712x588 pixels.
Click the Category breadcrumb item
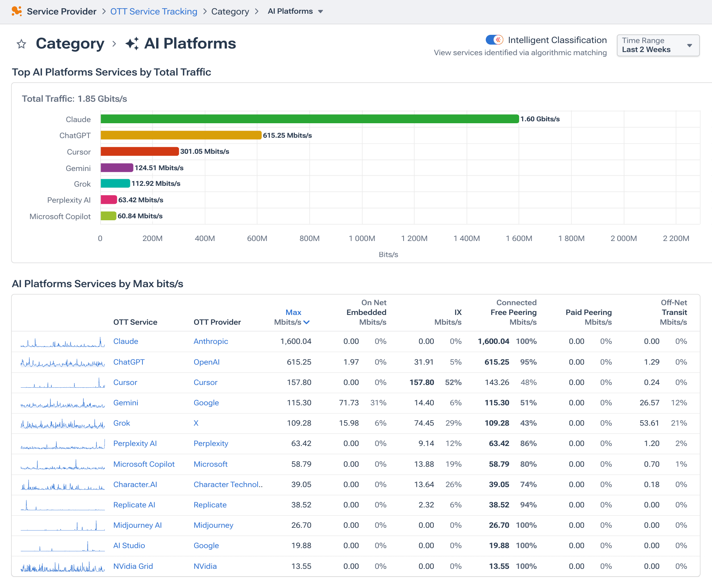click(x=230, y=11)
